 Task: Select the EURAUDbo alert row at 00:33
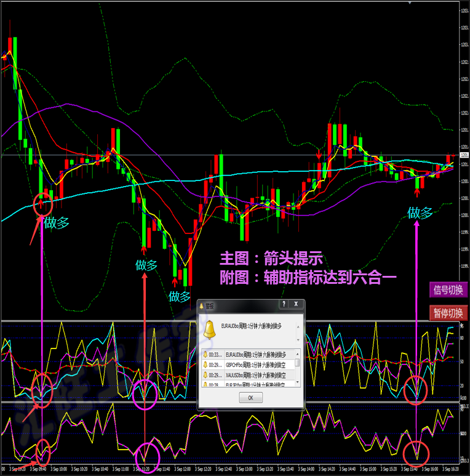click(248, 355)
